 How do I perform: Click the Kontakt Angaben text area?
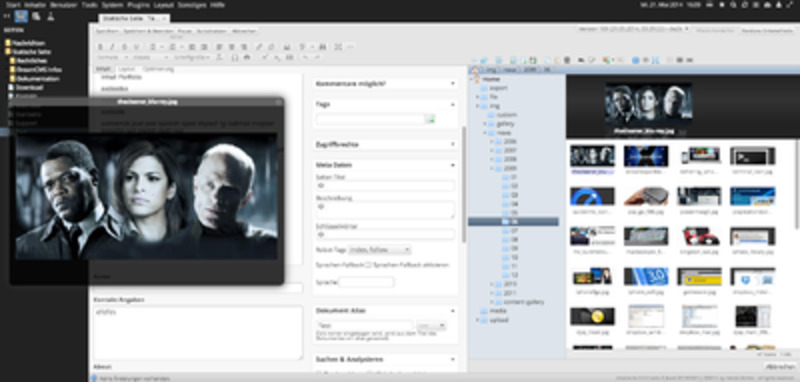click(x=198, y=333)
